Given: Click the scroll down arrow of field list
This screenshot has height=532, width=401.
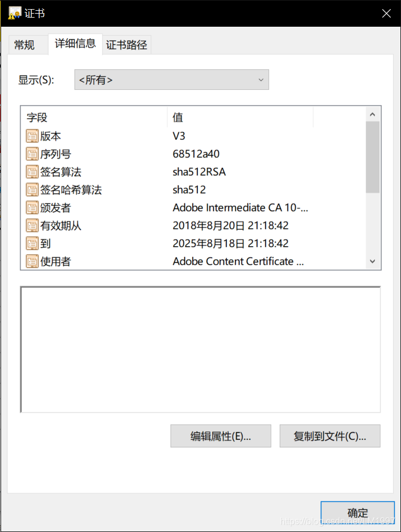Looking at the screenshot, I should [373, 261].
